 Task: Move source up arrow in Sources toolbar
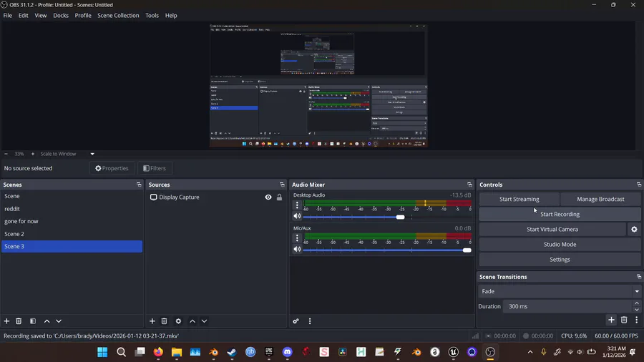click(x=192, y=321)
